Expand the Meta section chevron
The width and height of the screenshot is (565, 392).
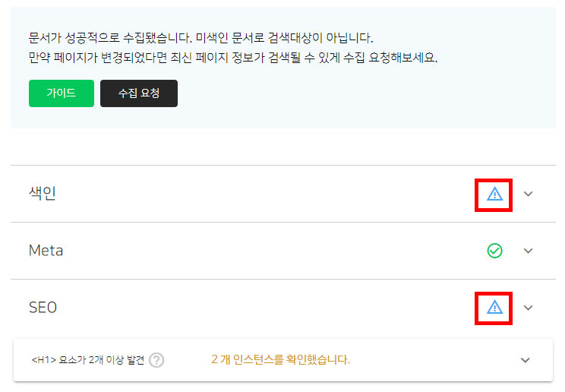[x=528, y=251]
